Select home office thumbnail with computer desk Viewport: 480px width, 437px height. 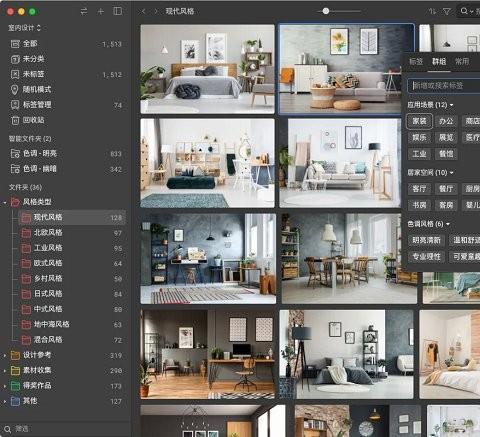coord(207,354)
